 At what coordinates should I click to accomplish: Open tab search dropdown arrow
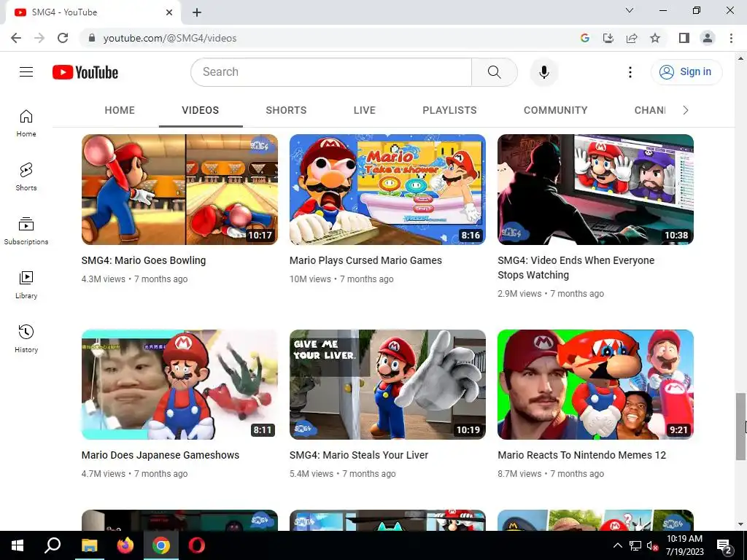630,10
